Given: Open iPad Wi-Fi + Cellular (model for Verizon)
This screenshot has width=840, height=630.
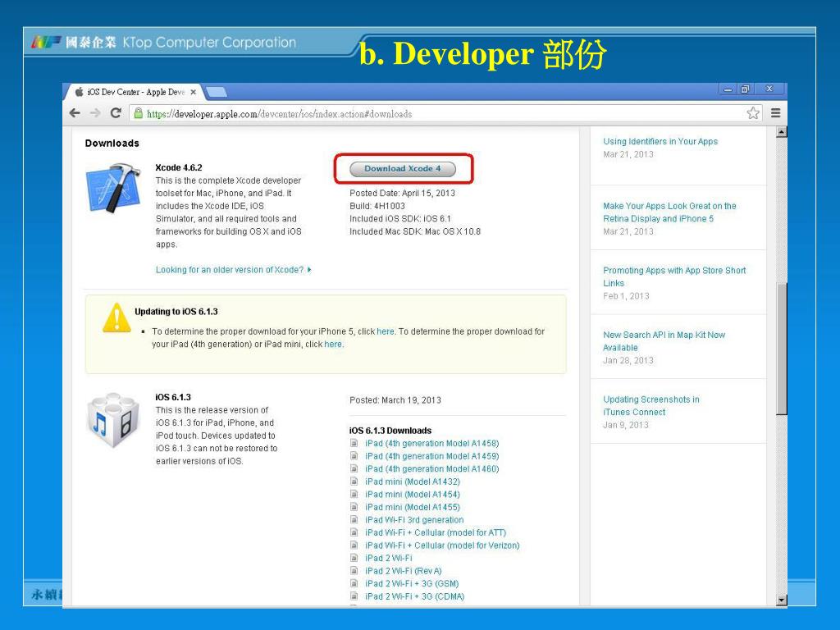Looking at the screenshot, I should pyautogui.click(x=442, y=546).
